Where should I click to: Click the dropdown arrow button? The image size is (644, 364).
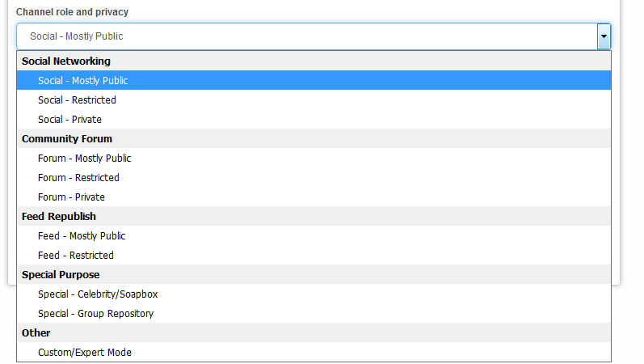pyautogui.click(x=603, y=36)
